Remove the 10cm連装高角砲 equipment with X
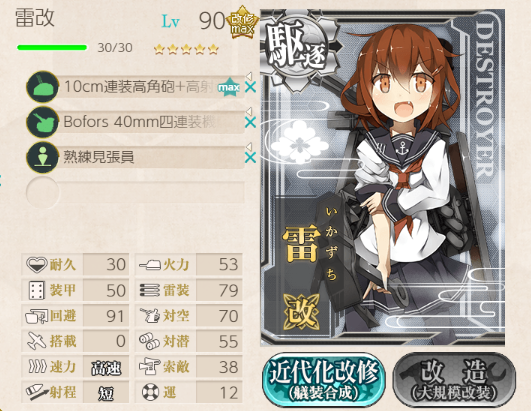This screenshot has width=531, height=411. coord(250,88)
